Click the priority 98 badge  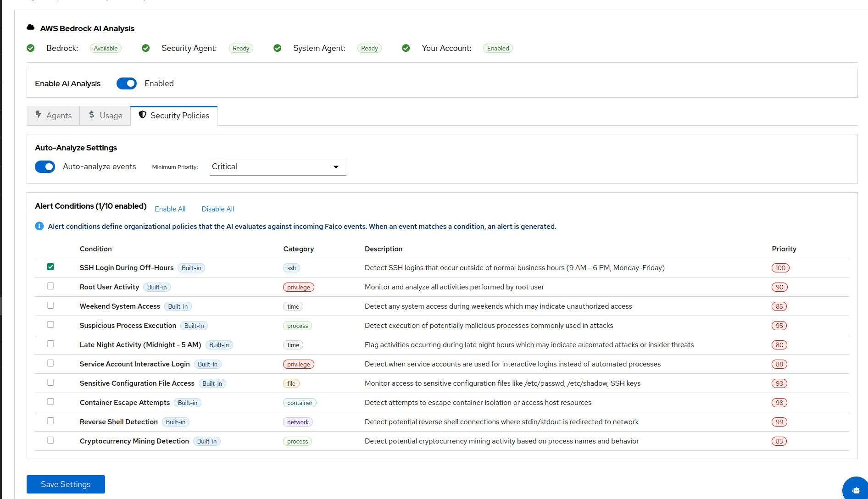779,403
